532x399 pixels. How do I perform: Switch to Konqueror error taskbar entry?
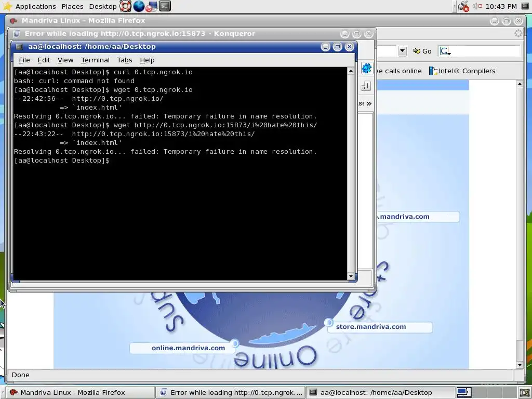coord(231,393)
